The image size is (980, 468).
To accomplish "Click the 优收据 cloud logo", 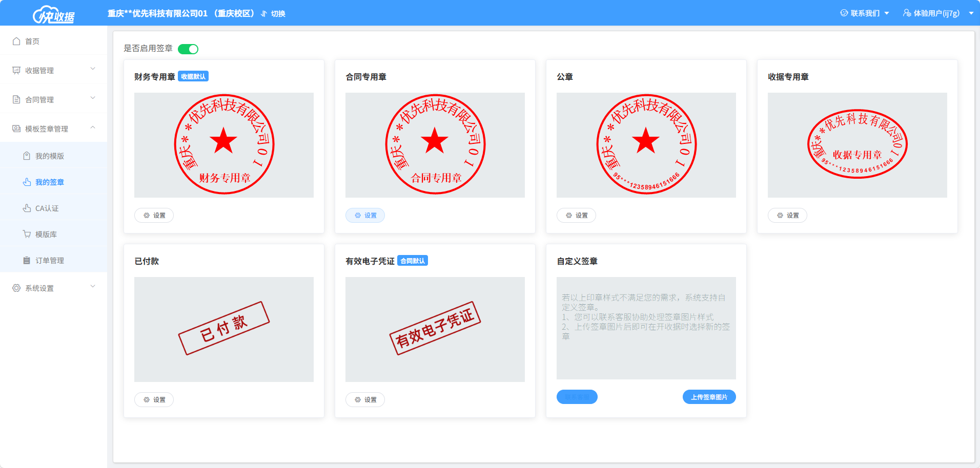I will 53,15.
